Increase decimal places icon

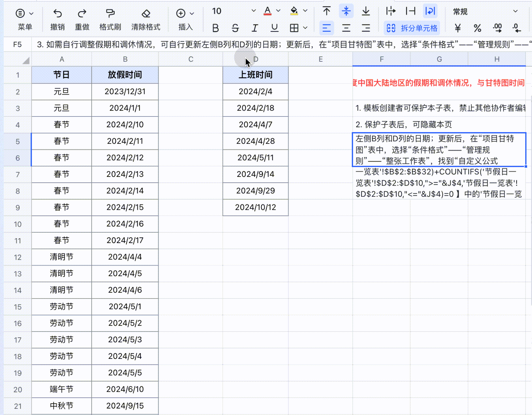pos(497,28)
